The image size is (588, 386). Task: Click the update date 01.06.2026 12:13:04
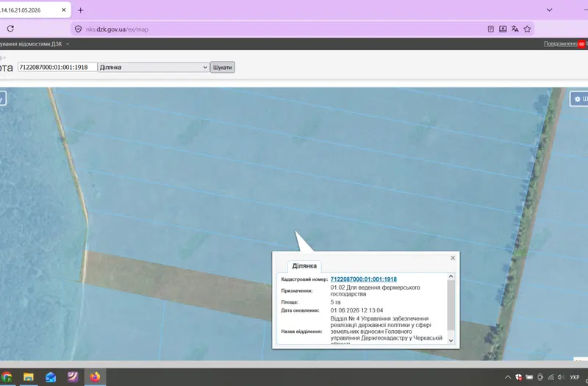click(356, 310)
